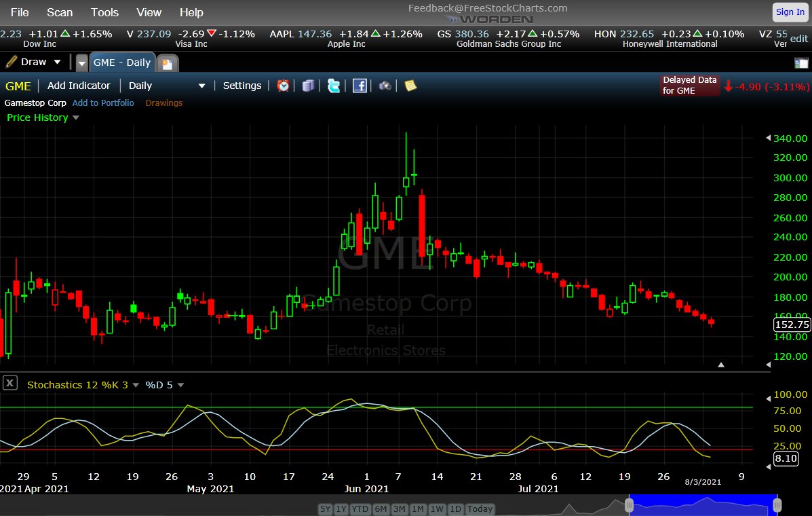812x516 pixels.
Task: Expand the Stochastics 12 %K 3 dropdown
Action: pyautogui.click(x=136, y=385)
